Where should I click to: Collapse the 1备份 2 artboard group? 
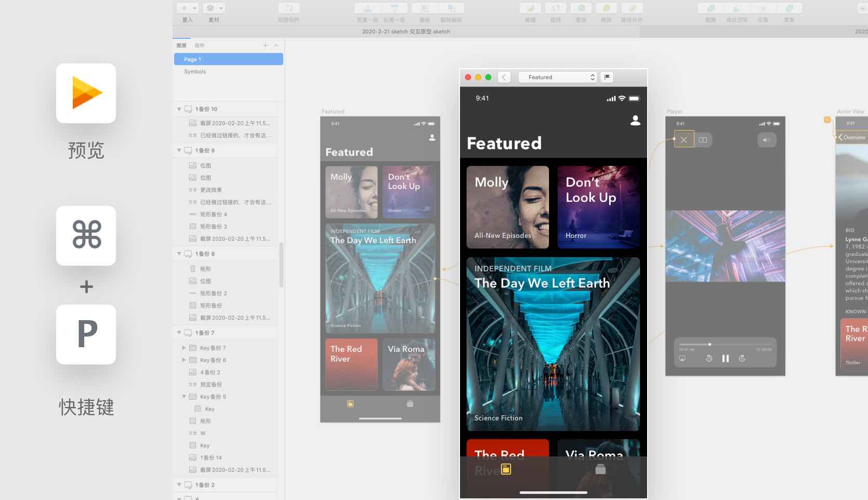pos(179,485)
